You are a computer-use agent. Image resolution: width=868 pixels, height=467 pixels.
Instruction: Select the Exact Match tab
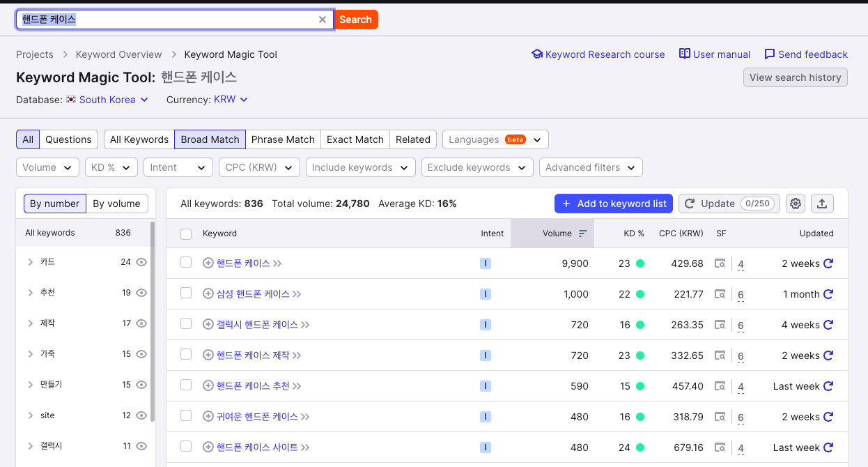tap(355, 139)
